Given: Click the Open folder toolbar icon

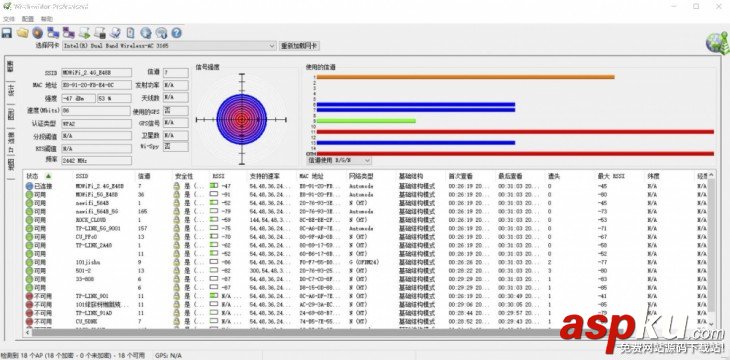Looking at the screenshot, I should point(22,33).
